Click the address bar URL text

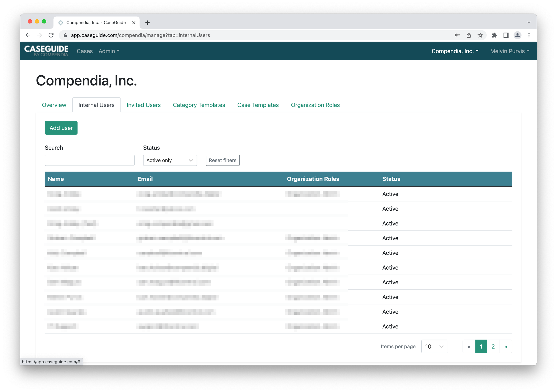point(140,35)
